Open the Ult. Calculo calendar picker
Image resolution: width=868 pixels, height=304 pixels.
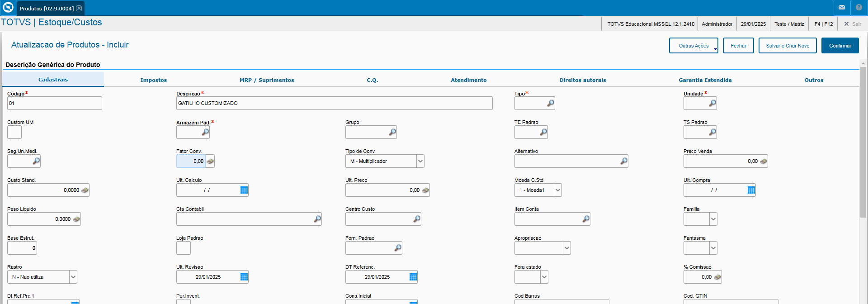[x=244, y=190]
